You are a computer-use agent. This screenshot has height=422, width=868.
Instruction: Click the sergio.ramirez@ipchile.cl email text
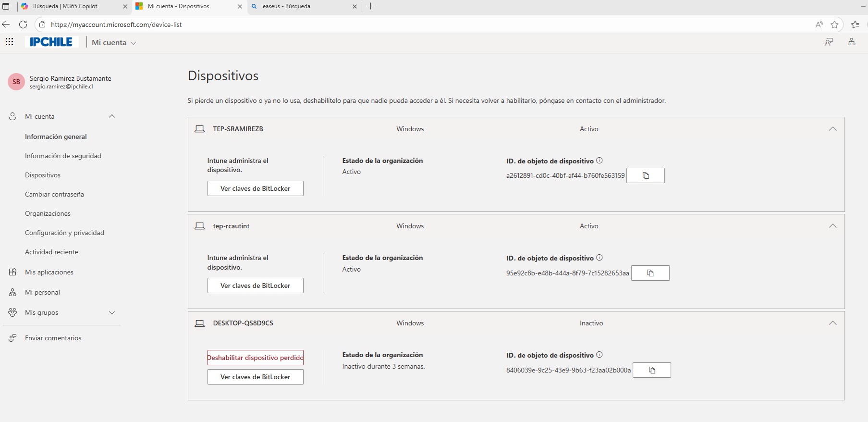coord(61,87)
